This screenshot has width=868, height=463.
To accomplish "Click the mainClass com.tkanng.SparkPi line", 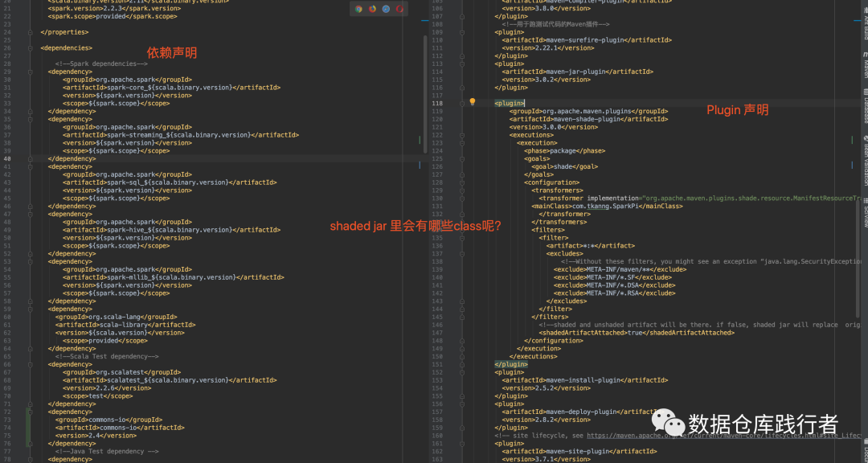I will pos(608,206).
